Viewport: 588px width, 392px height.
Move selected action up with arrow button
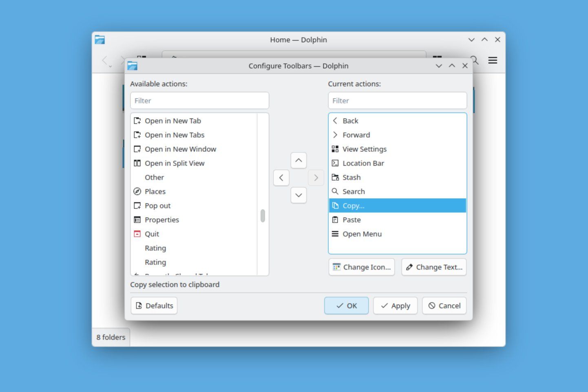(x=298, y=160)
